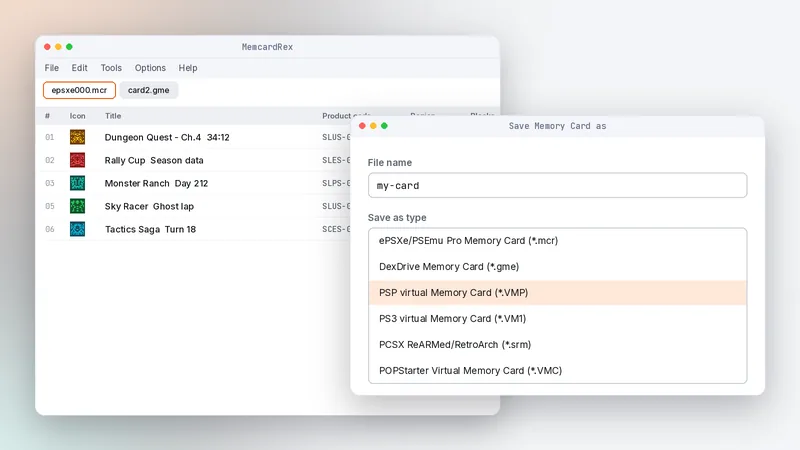The width and height of the screenshot is (800, 450).
Task: Click the Sky Racer save icon
Action: [78, 206]
